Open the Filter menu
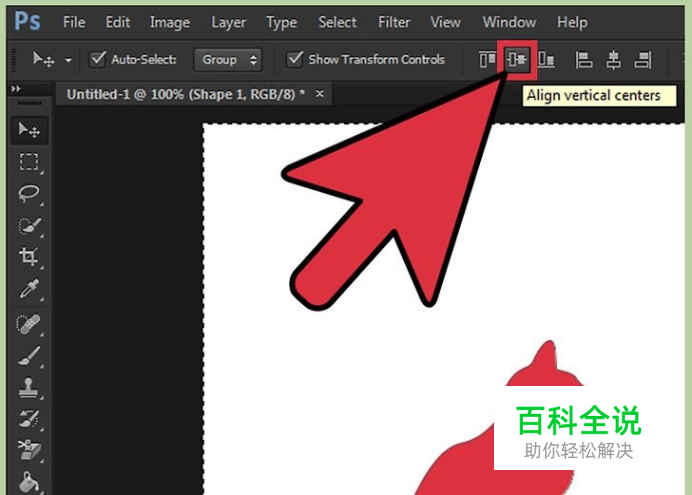 394,22
